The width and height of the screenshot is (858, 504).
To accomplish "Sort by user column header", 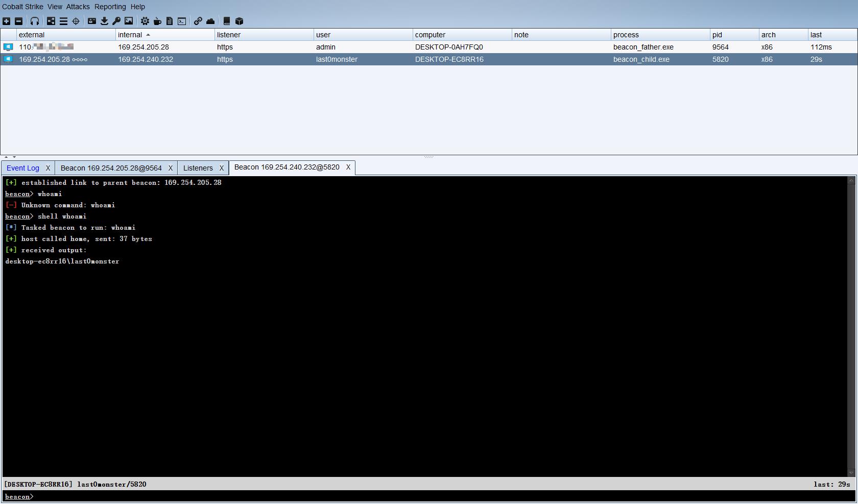I will click(x=364, y=35).
